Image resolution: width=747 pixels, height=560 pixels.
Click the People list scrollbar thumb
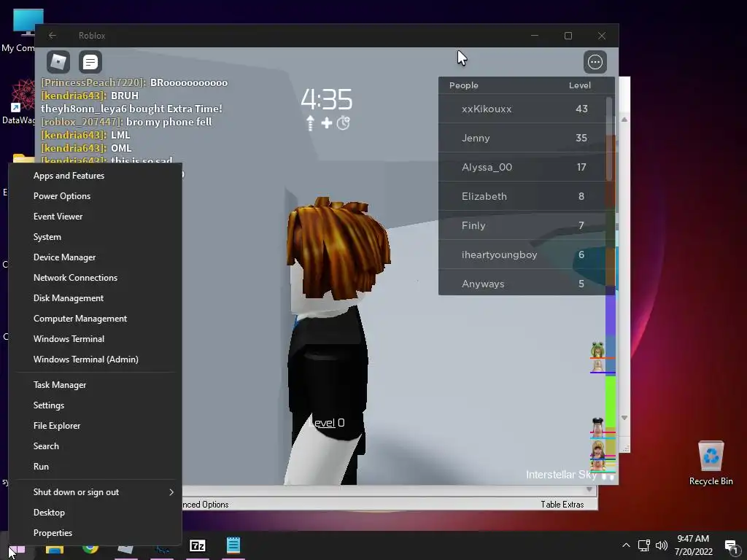tap(609, 139)
